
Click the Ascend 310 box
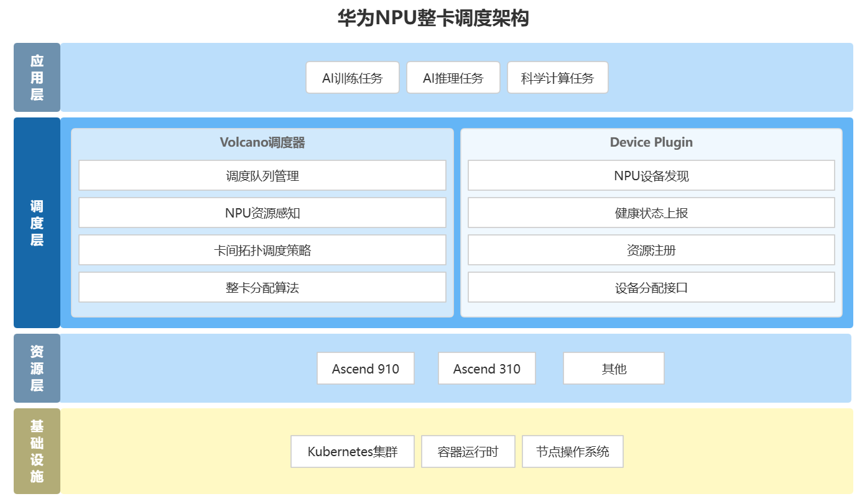tap(487, 369)
